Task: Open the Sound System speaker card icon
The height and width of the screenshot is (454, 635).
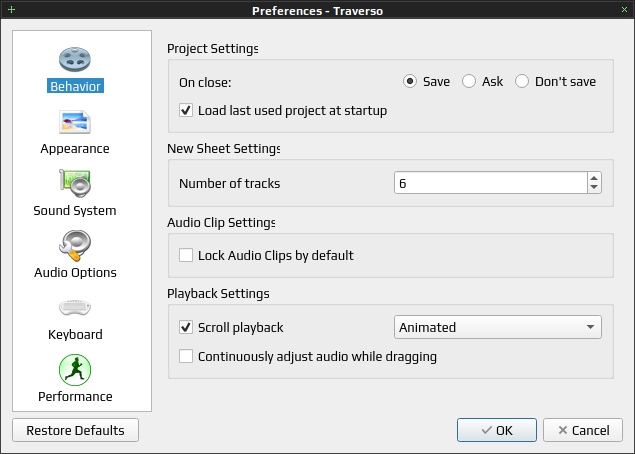Action: pyautogui.click(x=75, y=183)
